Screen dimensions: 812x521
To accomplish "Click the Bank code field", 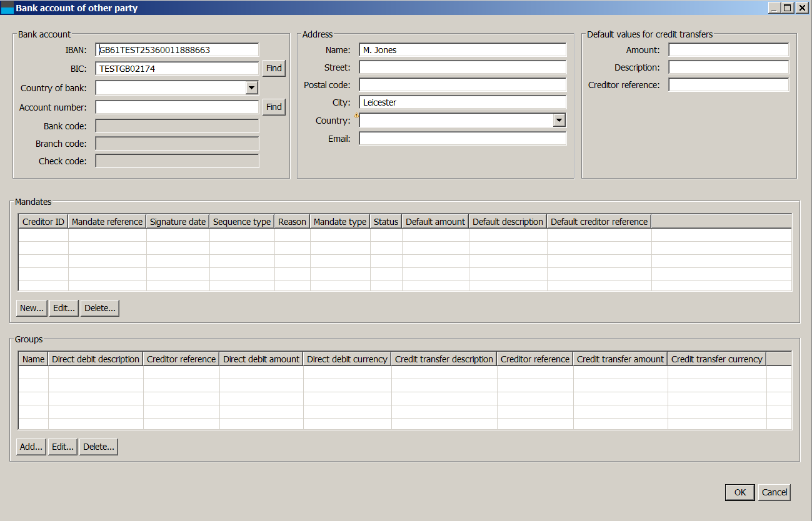I will point(178,126).
